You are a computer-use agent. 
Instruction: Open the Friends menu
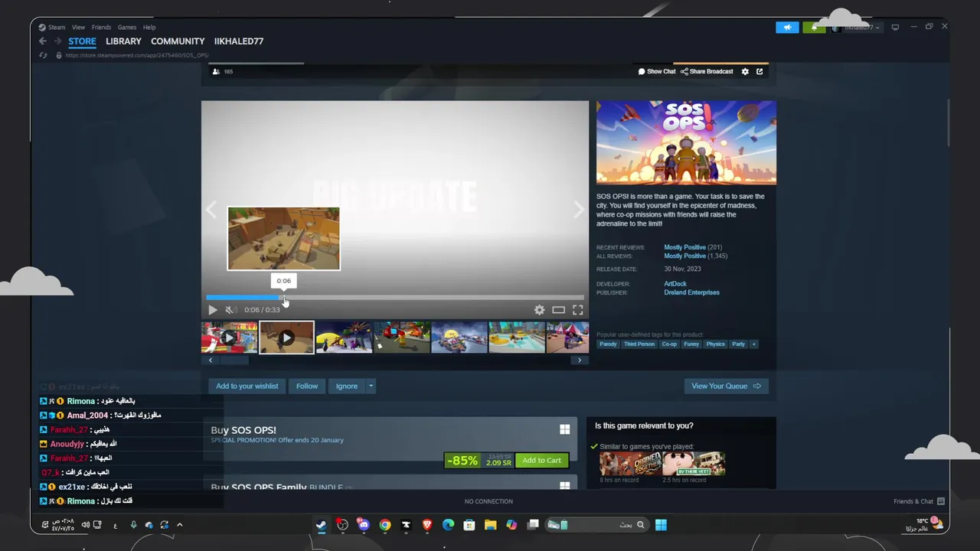coord(101,28)
